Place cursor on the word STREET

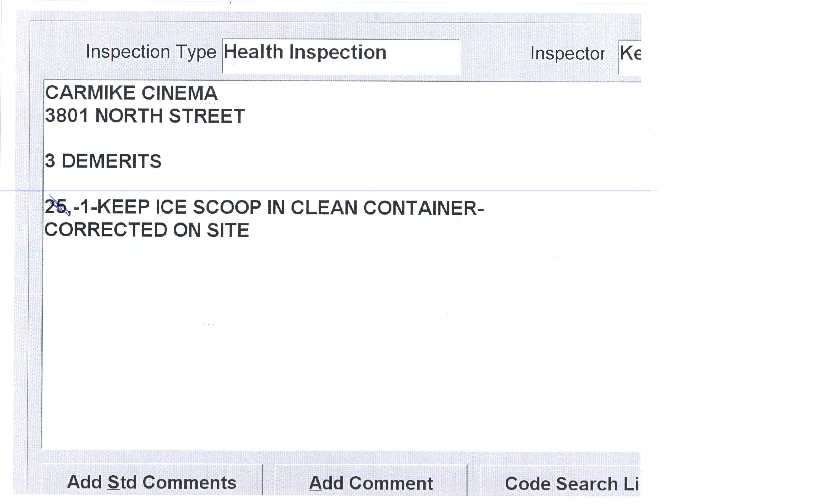click(x=207, y=116)
